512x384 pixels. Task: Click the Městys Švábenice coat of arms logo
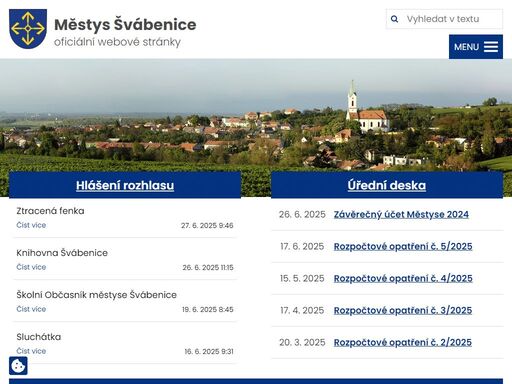click(x=28, y=29)
